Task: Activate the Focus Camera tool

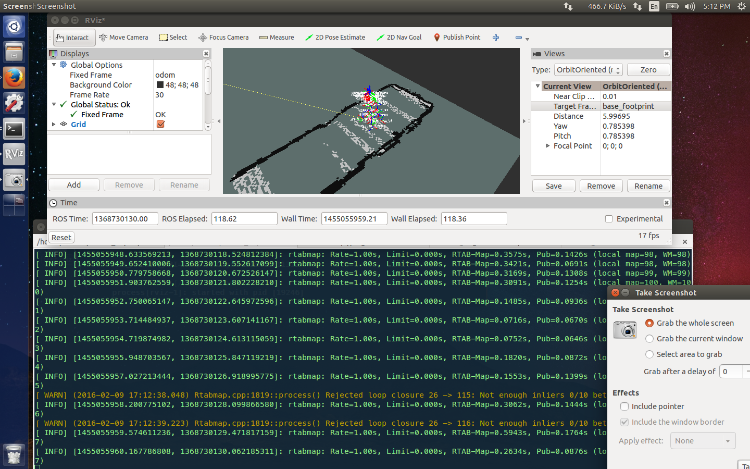Action: [x=224, y=37]
